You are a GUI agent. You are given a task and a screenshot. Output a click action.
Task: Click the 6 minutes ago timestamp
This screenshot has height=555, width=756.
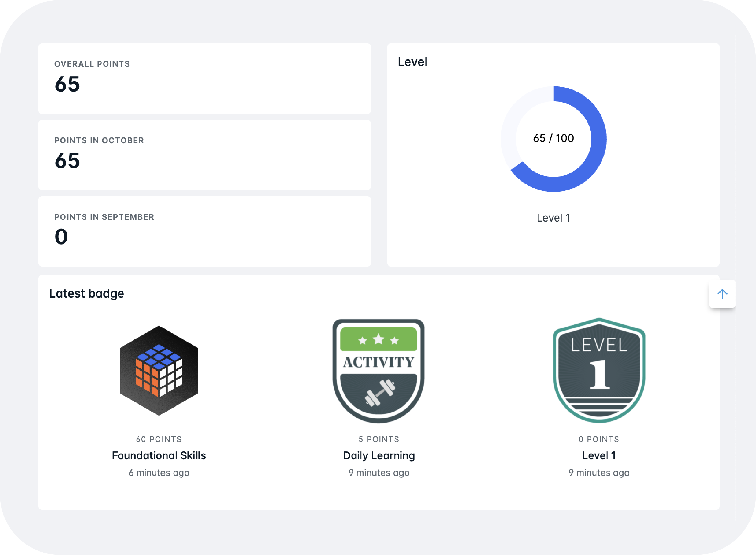pyautogui.click(x=159, y=472)
